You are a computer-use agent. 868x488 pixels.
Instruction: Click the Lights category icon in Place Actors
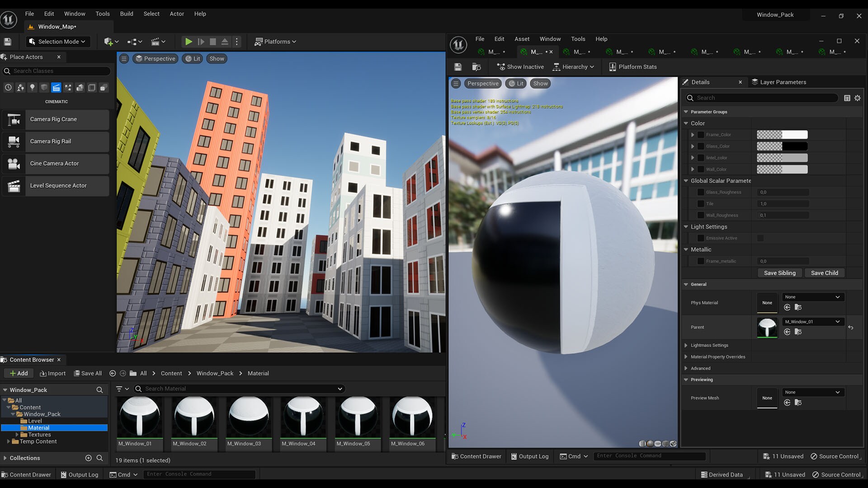32,87
